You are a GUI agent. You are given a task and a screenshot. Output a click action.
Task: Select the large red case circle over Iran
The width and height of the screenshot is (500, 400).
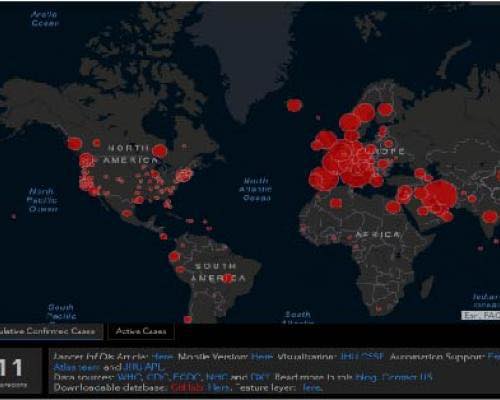[x=441, y=195]
